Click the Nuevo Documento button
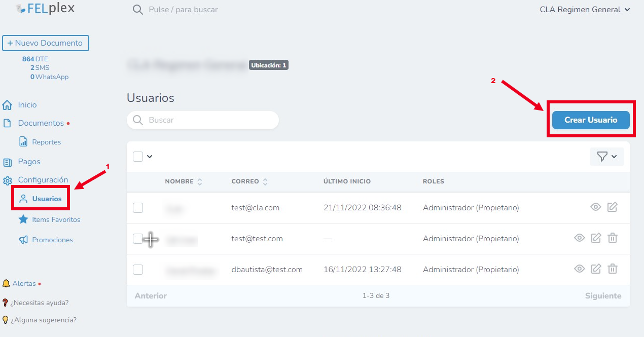The height and width of the screenshot is (337, 644). pos(46,43)
